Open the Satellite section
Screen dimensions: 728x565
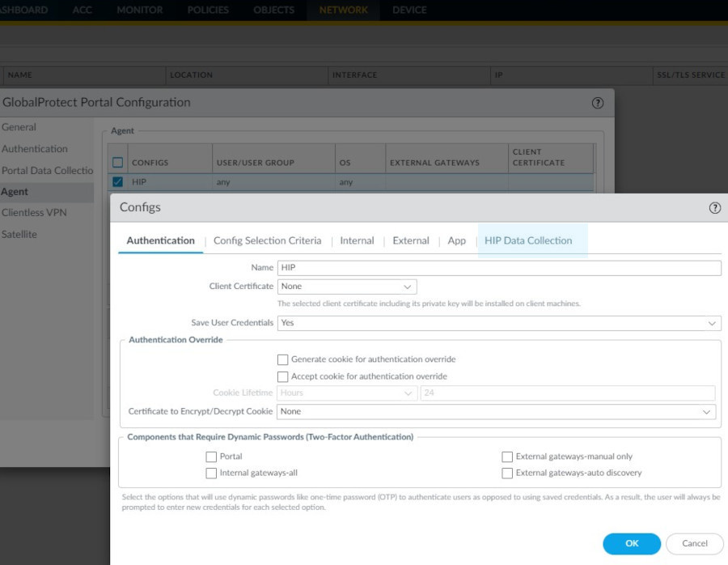coord(19,235)
